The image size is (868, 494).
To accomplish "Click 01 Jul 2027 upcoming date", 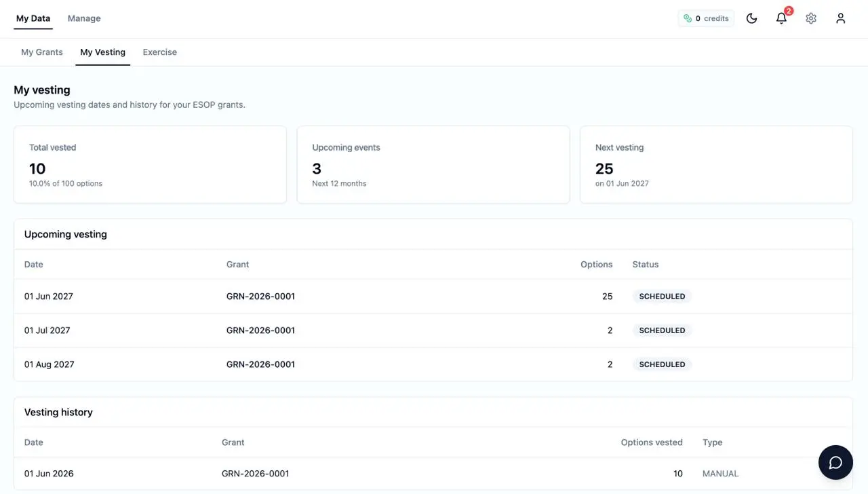I will [47, 330].
